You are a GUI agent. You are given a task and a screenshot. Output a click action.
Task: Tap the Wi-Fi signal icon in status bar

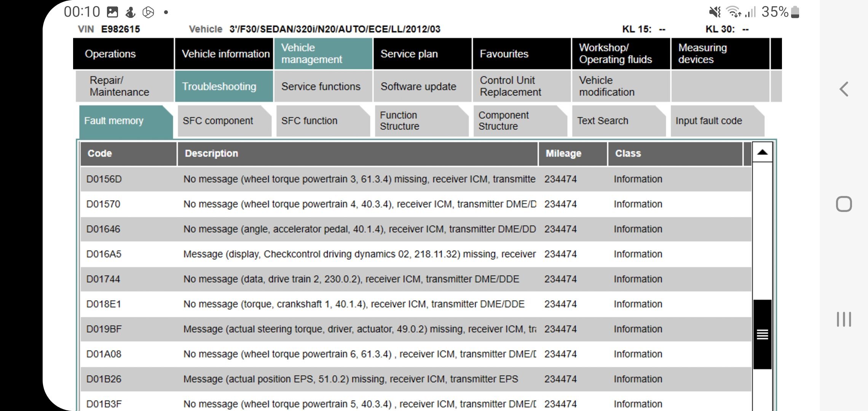pyautogui.click(x=734, y=12)
